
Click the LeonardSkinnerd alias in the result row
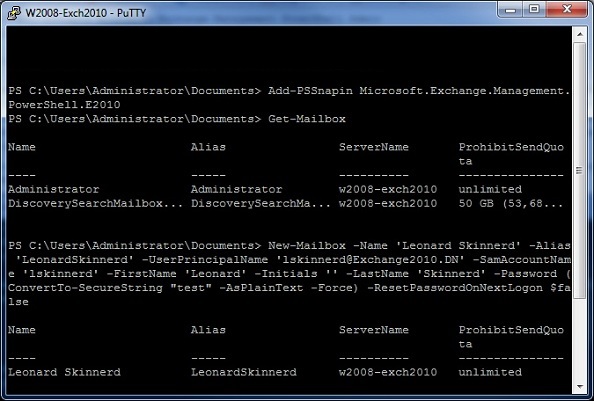tap(244, 372)
